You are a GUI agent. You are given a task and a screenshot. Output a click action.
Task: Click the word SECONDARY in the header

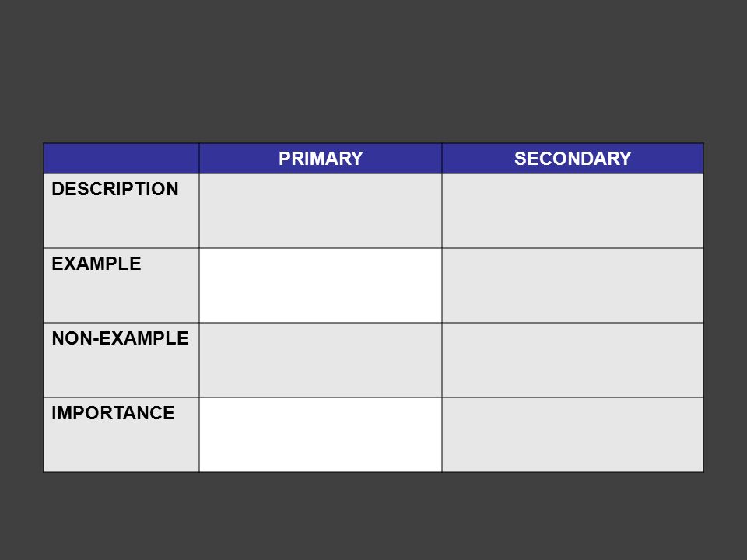pyautogui.click(x=573, y=159)
